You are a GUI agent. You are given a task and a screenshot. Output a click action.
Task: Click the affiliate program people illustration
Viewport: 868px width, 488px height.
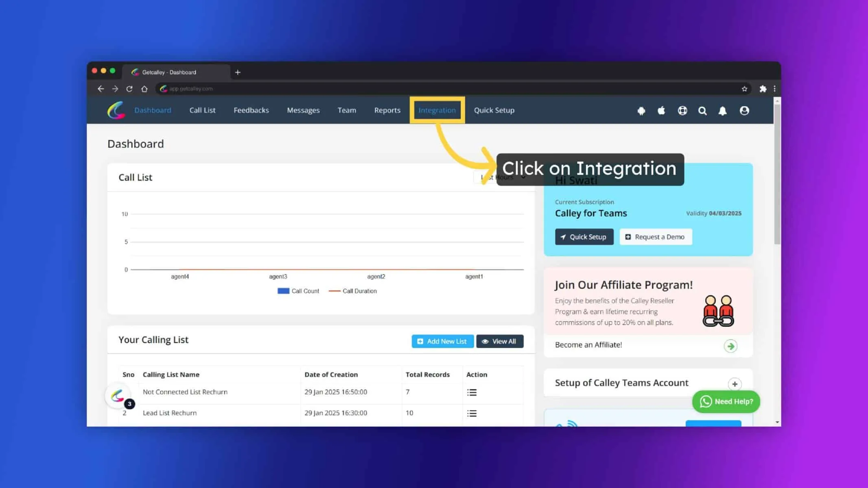pos(718,311)
